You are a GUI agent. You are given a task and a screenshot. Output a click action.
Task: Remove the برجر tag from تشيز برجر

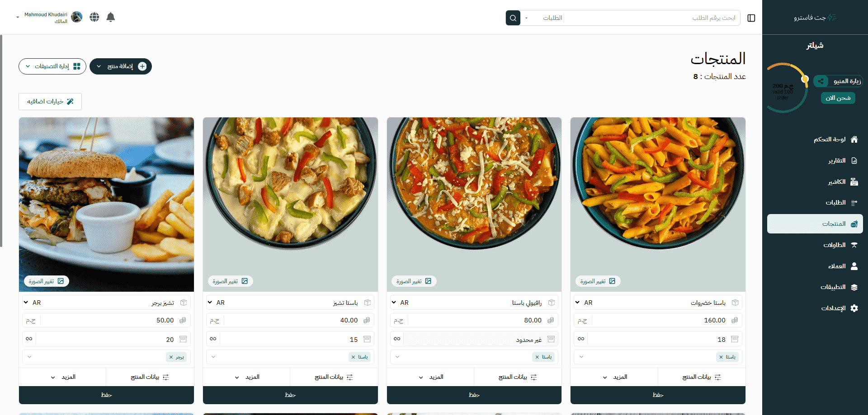171,357
